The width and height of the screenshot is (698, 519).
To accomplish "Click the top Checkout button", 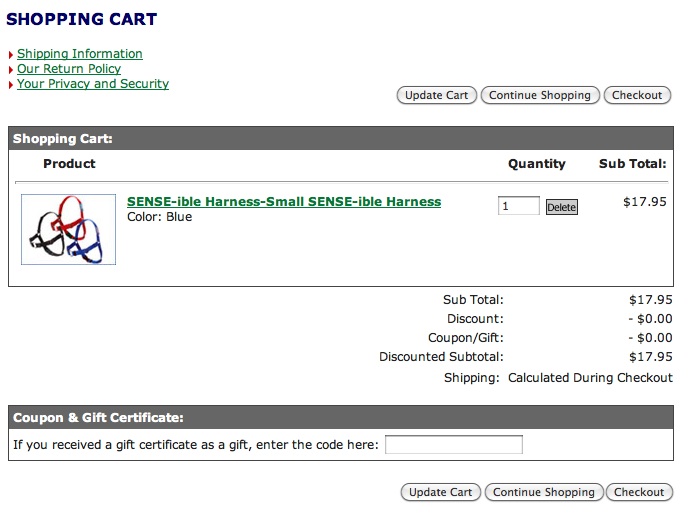I will [x=637, y=95].
